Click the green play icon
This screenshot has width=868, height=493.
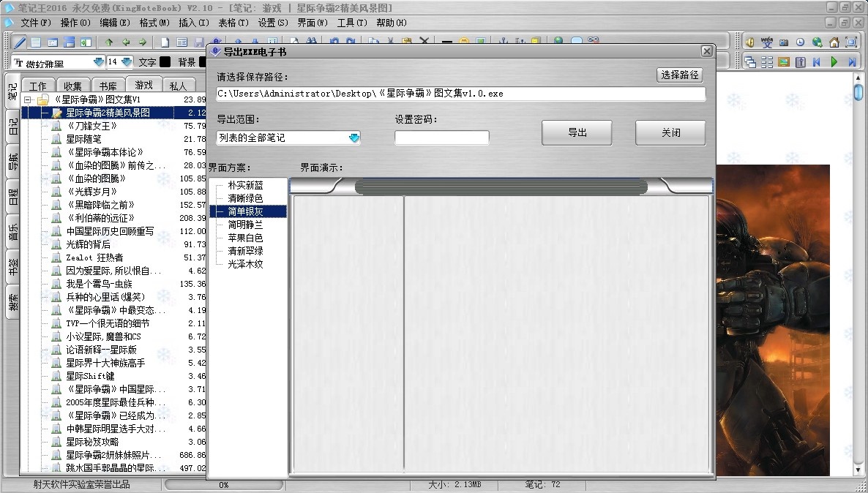tap(834, 62)
